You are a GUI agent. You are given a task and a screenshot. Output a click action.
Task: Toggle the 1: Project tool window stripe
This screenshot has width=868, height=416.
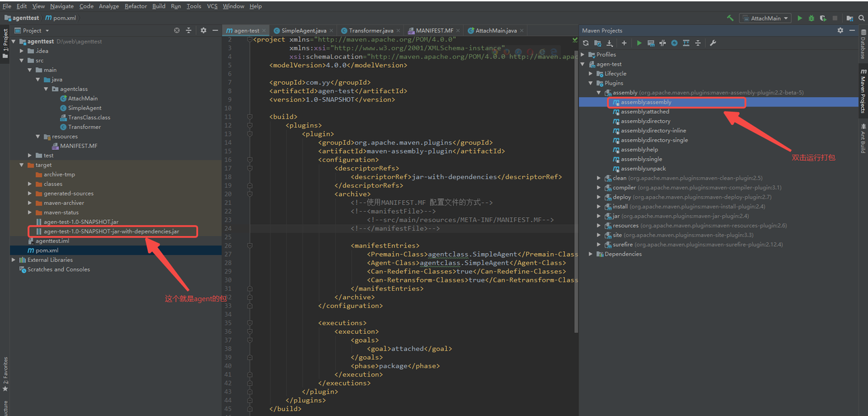pos(5,41)
